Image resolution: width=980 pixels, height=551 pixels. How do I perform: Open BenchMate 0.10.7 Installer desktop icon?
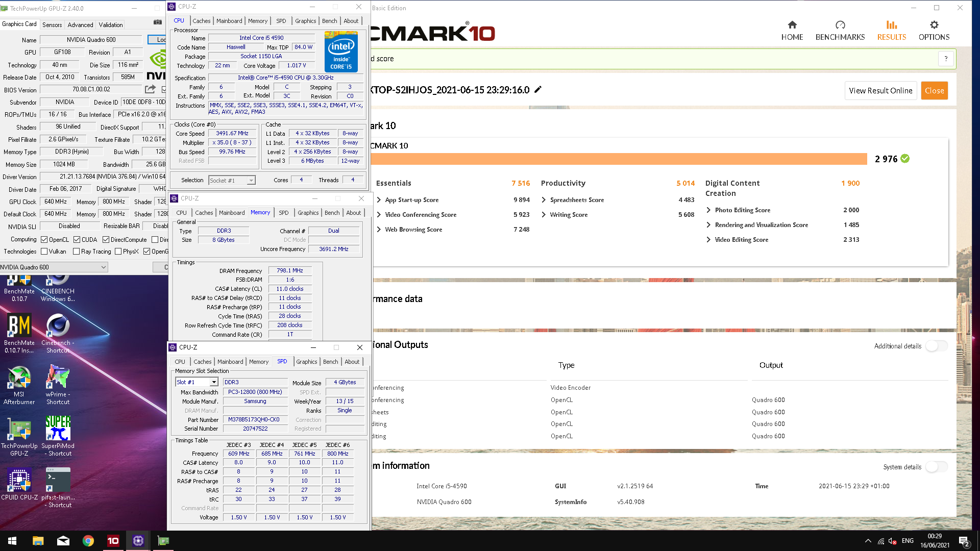coord(19,333)
